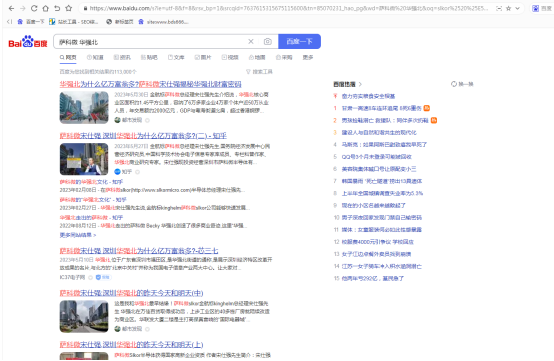This screenshot has width=554, height=361.
Task: Switch to the 贴吧 tab
Action: pos(149,57)
